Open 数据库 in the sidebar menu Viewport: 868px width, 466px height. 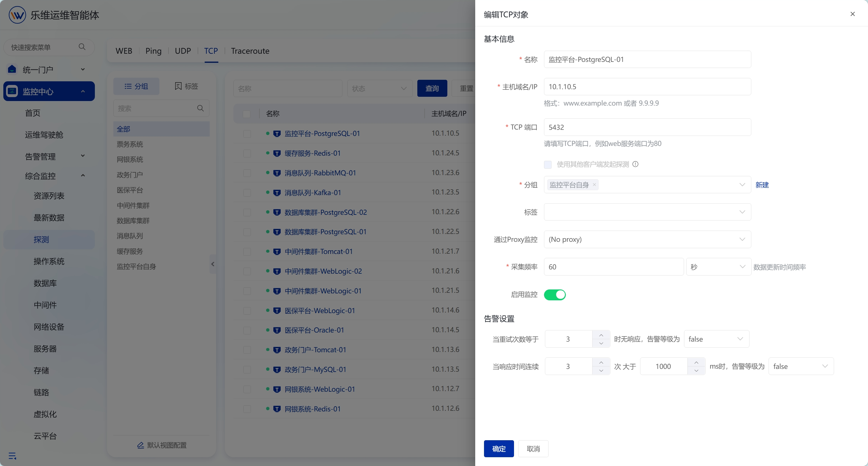point(45,283)
